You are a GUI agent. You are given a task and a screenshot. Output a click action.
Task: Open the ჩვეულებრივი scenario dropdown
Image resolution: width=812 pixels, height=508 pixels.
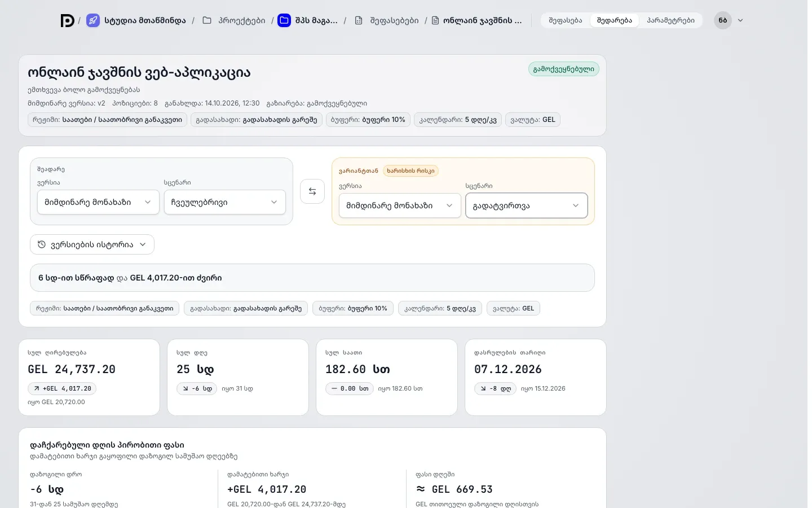(225, 202)
